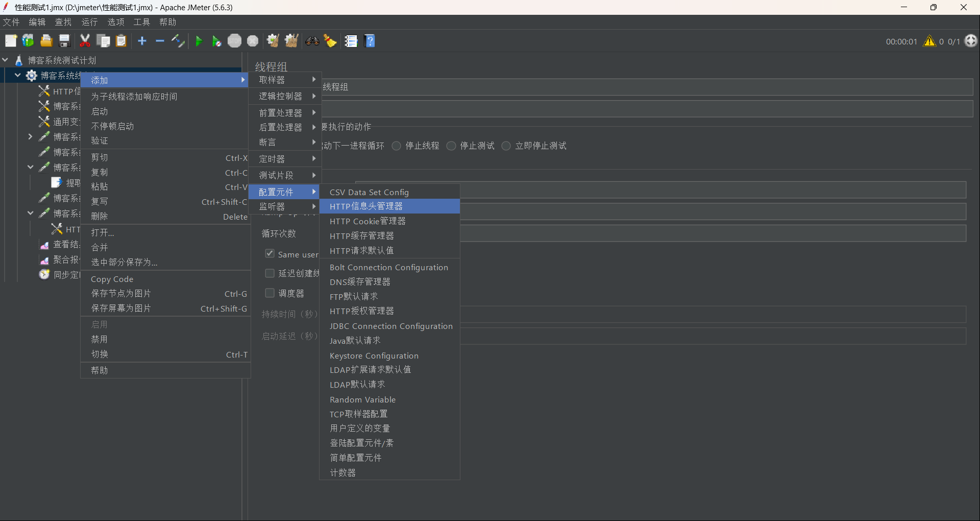Click the Save floppy disk icon
The height and width of the screenshot is (521, 980).
coord(64,41)
